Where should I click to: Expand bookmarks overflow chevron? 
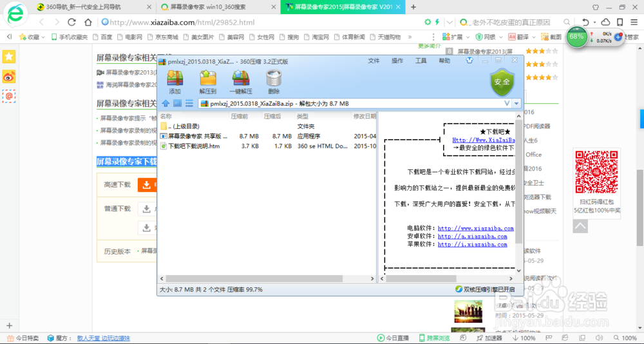[410, 37]
